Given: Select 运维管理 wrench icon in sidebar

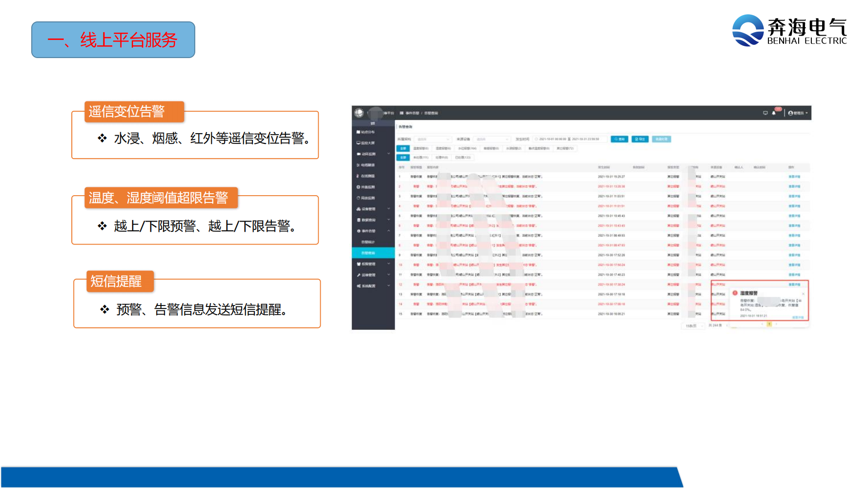Looking at the screenshot, I should (358, 275).
